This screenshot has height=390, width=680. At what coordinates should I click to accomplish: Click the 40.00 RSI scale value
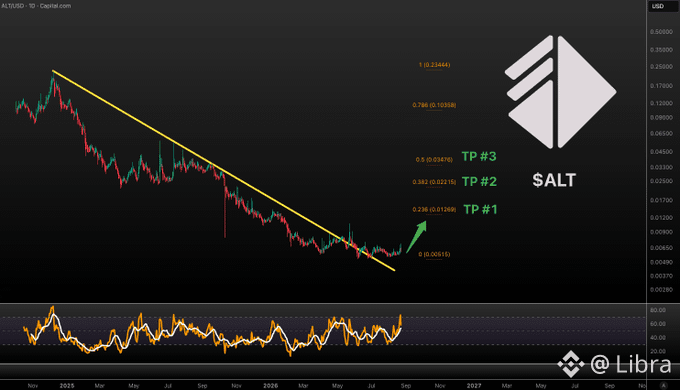click(x=658, y=338)
